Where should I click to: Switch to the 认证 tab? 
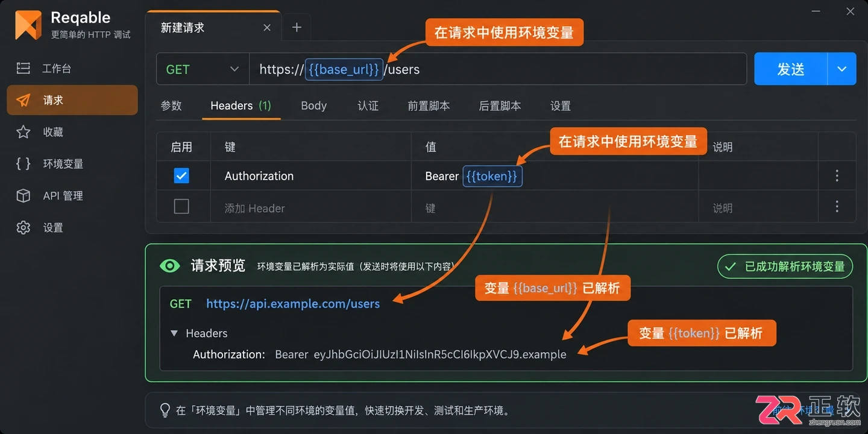click(368, 105)
